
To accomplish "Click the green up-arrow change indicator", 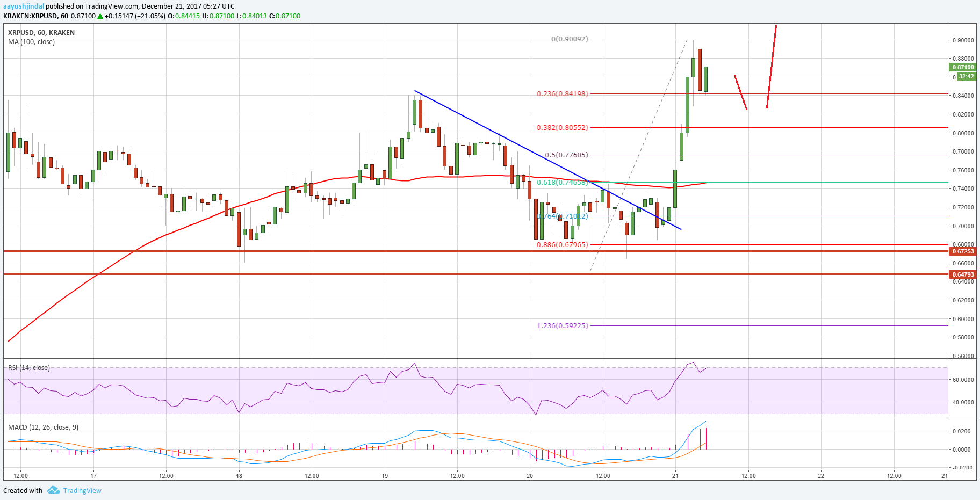I will coord(99,16).
